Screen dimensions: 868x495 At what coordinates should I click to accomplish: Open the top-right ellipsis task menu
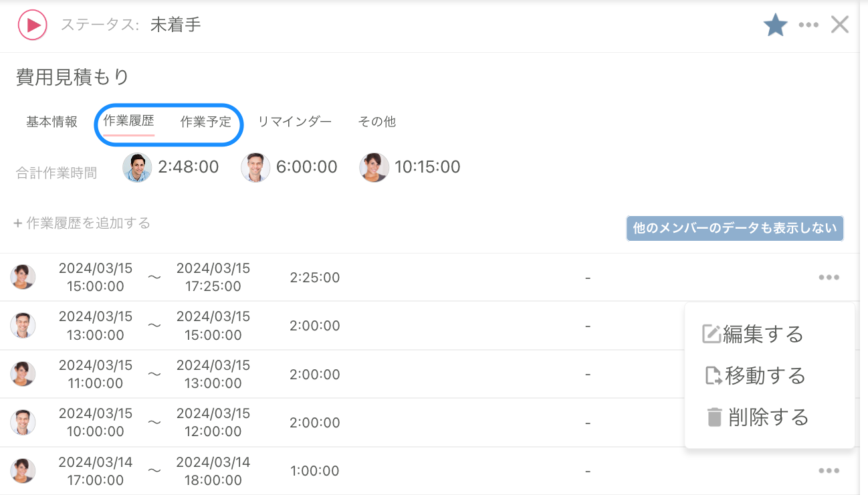point(808,24)
